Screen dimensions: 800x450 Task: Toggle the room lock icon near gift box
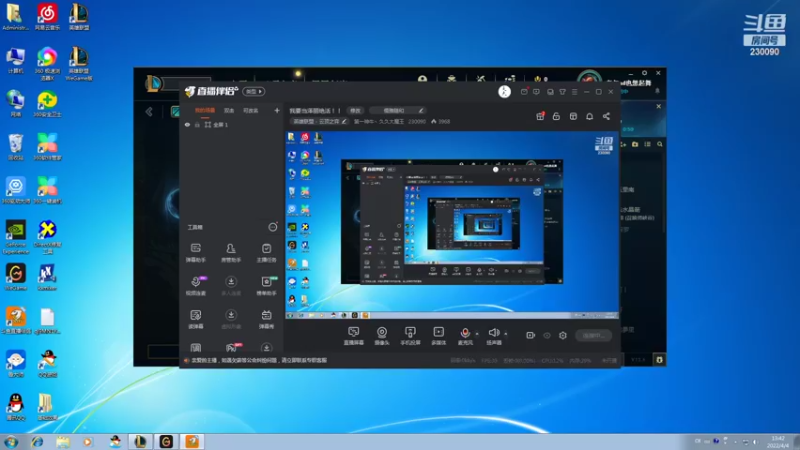pyautogui.click(x=556, y=116)
